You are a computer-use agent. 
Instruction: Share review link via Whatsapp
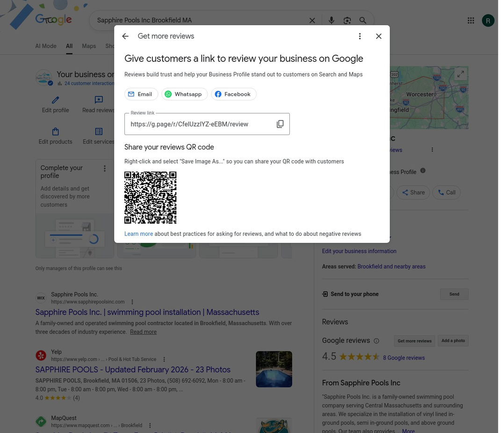click(184, 93)
